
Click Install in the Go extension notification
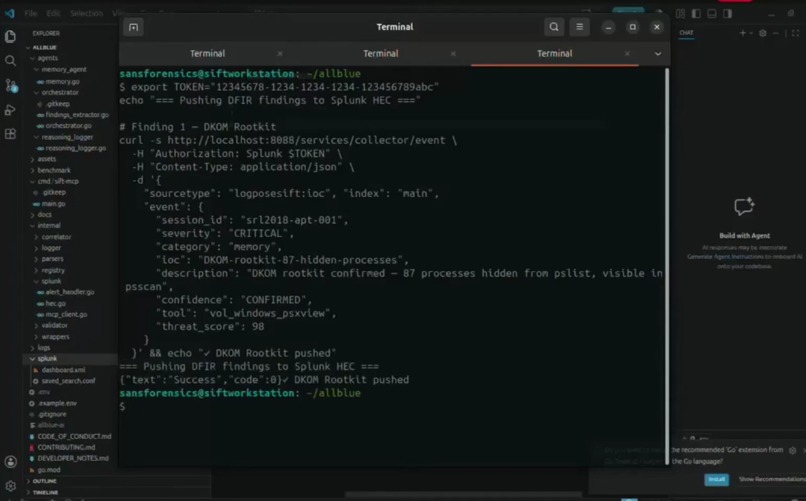point(717,479)
